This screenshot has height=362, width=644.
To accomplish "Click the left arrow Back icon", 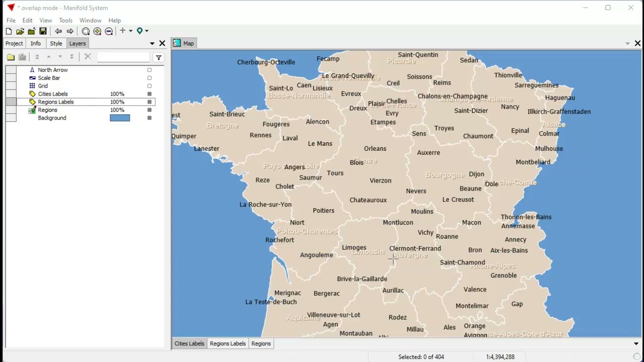I will tap(58, 31).
